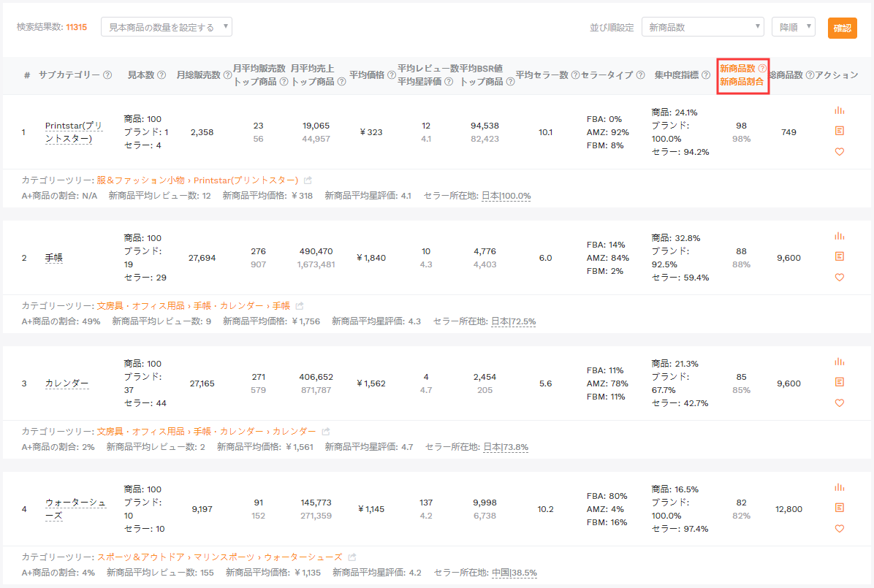Open 見本商品の数量を設定する dropdown
The height and width of the screenshot is (588, 874).
pyautogui.click(x=166, y=27)
